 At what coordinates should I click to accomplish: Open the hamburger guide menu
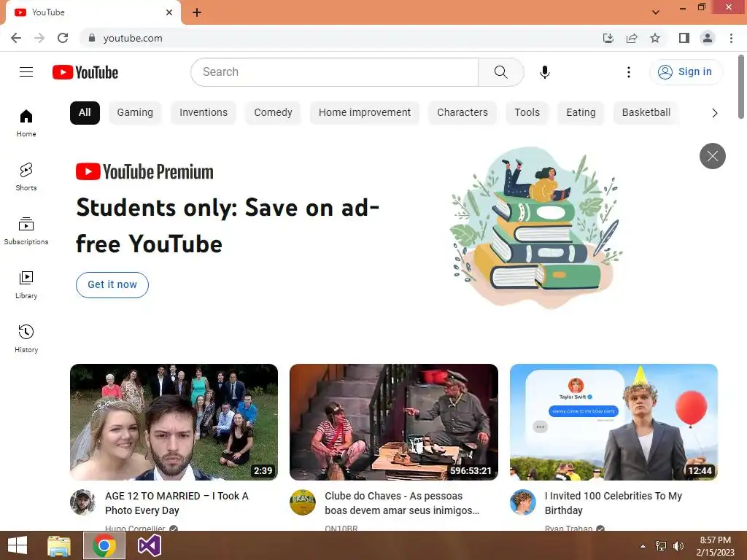coord(26,72)
